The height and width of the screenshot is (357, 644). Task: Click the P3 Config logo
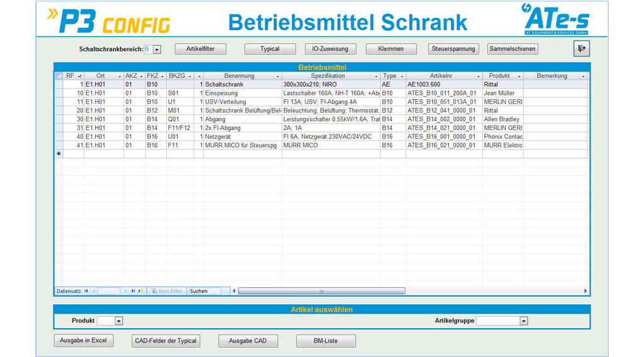109,21
